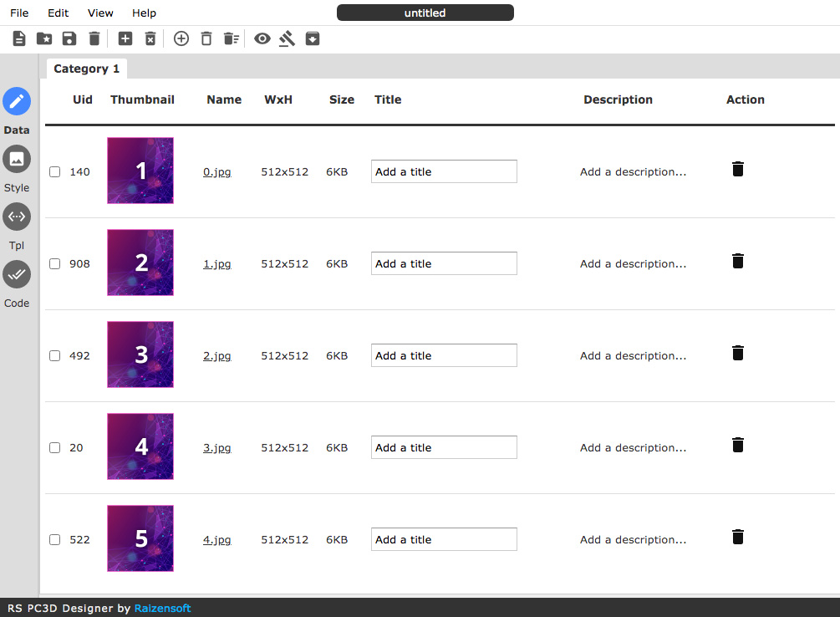This screenshot has width=840, height=617.
Task: Click the new file document icon
Action: click(x=19, y=38)
